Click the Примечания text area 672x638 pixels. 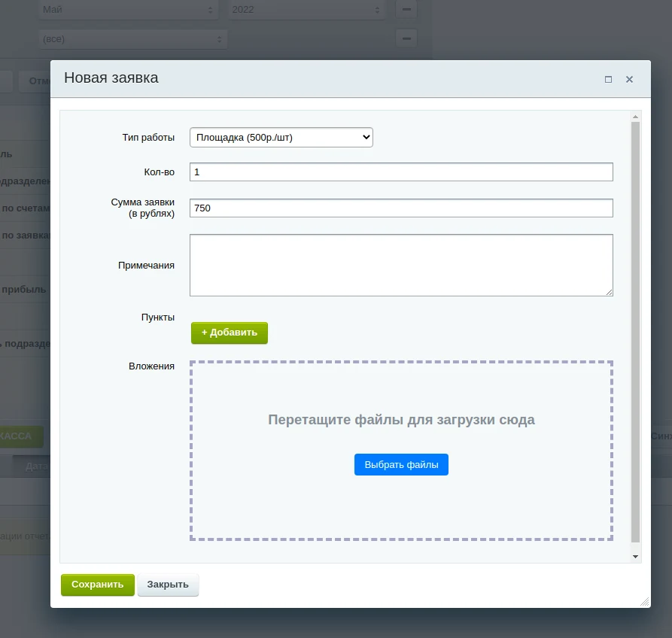(x=401, y=266)
